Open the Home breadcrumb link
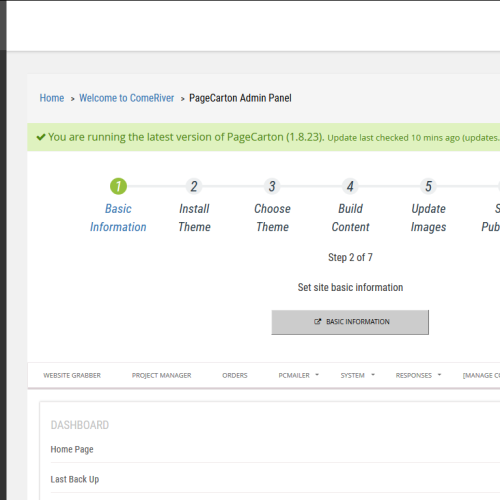The image size is (500, 500). 52,98
